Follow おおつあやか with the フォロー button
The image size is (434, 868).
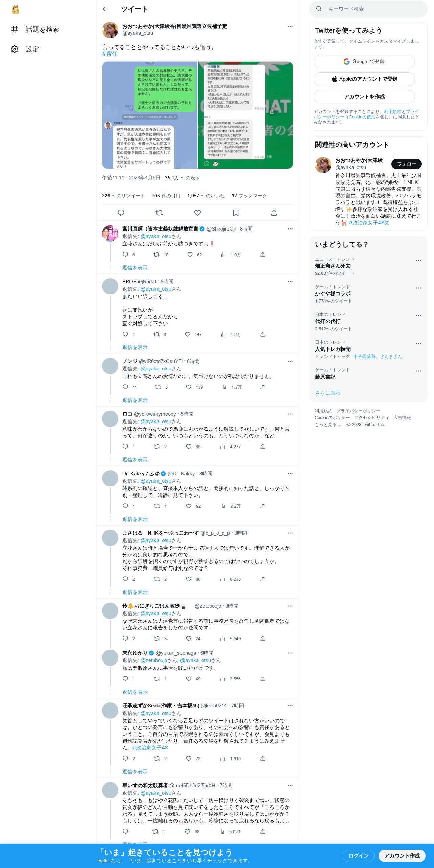tap(407, 164)
